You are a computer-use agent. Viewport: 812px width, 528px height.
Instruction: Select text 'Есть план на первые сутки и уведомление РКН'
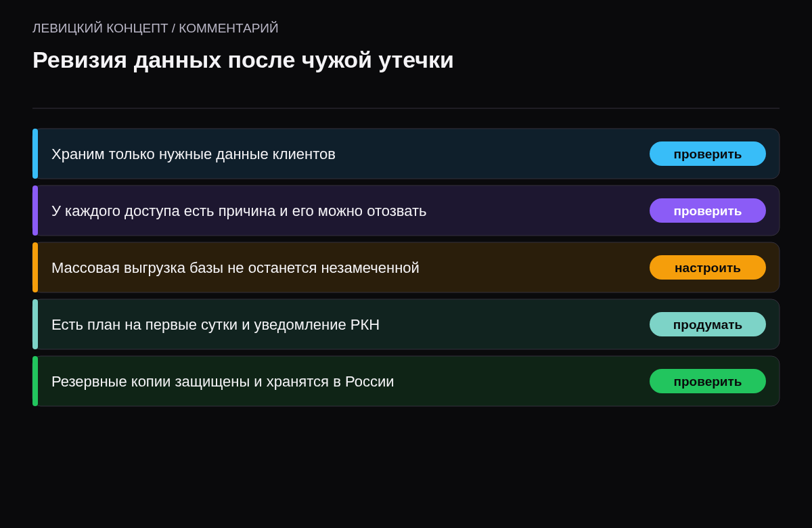tap(215, 325)
